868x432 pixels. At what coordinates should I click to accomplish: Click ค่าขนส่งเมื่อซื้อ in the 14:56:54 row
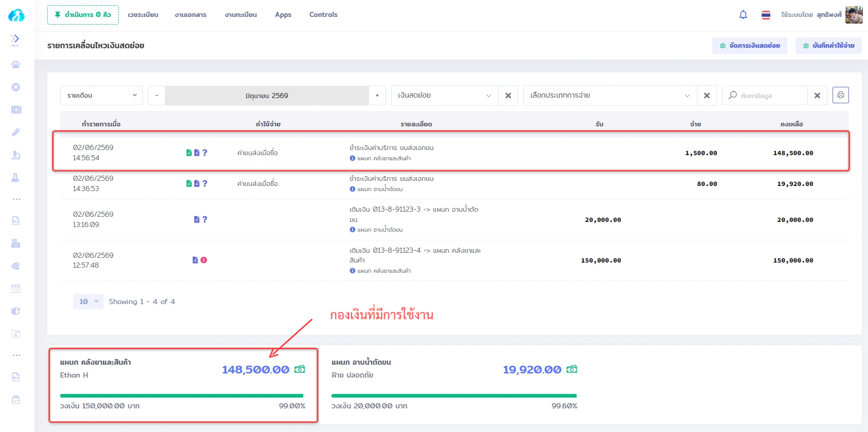(x=257, y=153)
